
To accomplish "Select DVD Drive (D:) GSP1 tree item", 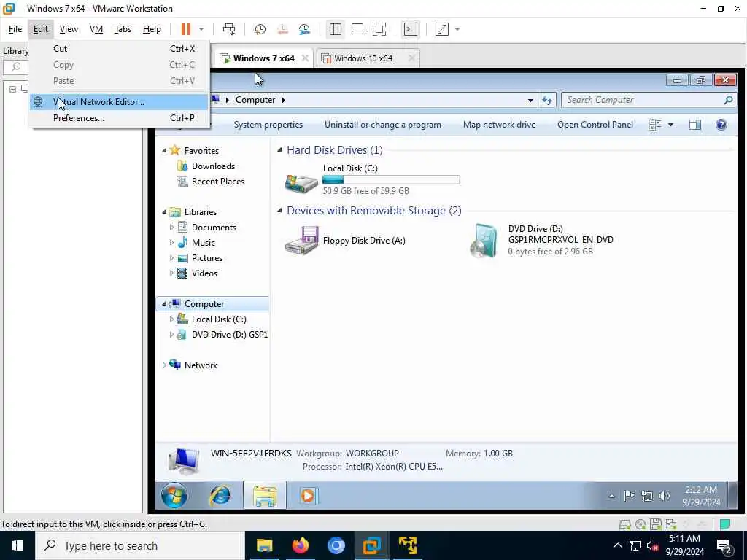I will pyautogui.click(x=229, y=335).
